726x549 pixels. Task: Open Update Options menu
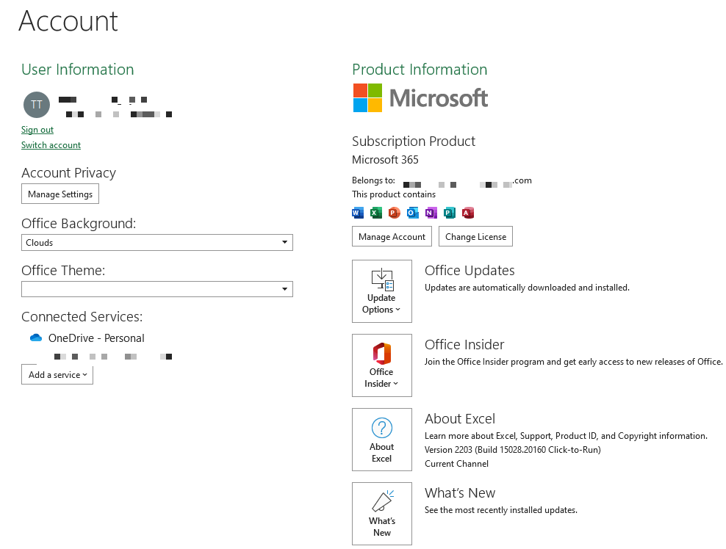pos(382,291)
